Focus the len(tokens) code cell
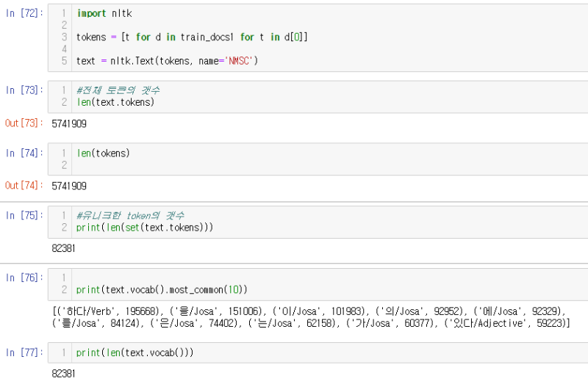This screenshot has height=387, width=588. 103,153
